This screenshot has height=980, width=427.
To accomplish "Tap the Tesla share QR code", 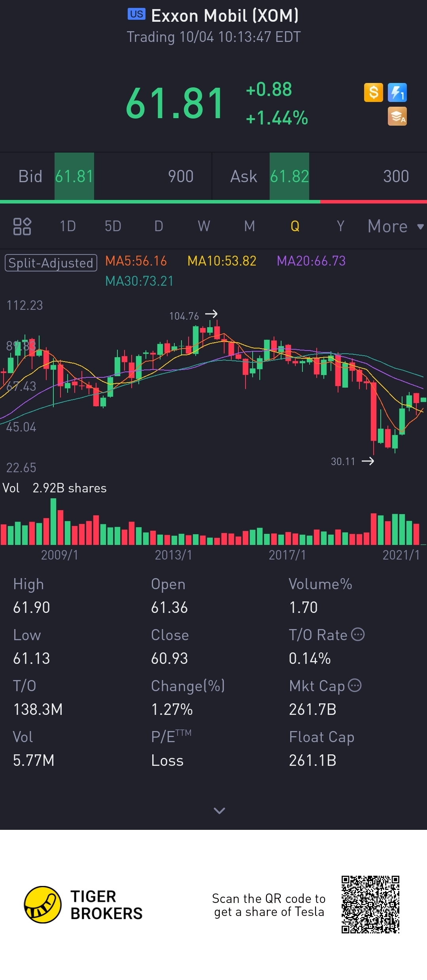I will pyautogui.click(x=370, y=905).
